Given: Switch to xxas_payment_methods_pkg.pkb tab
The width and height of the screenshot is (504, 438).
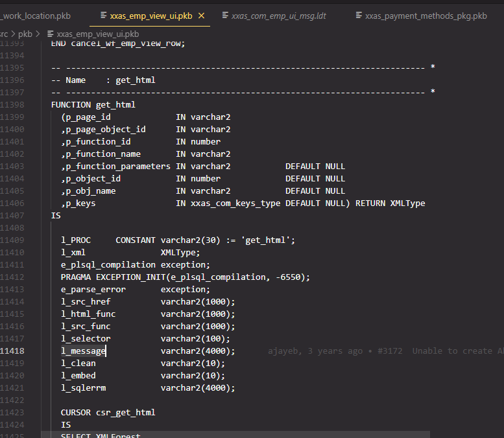Looking at the screenshot, I should tap(426, 15).
